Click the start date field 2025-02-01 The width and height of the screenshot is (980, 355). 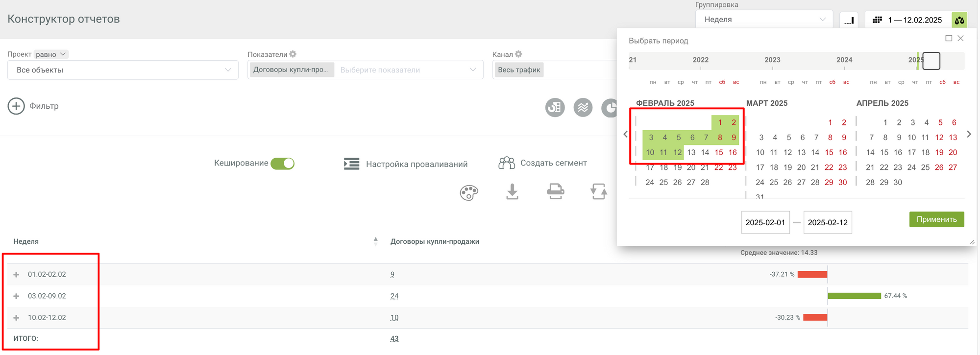pyautogui.click(x=765, y=222)
